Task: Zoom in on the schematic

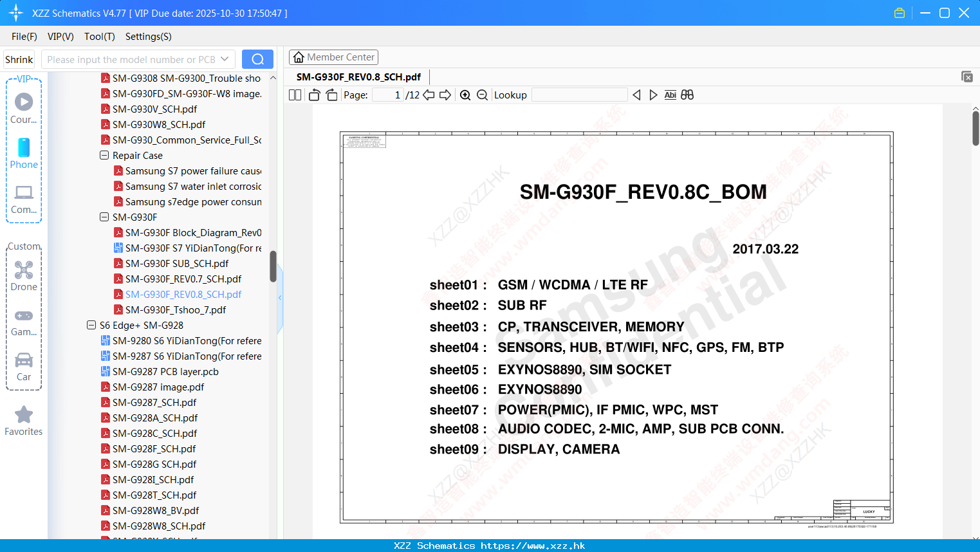Action: pyautogui.click(x=465, y=95)
